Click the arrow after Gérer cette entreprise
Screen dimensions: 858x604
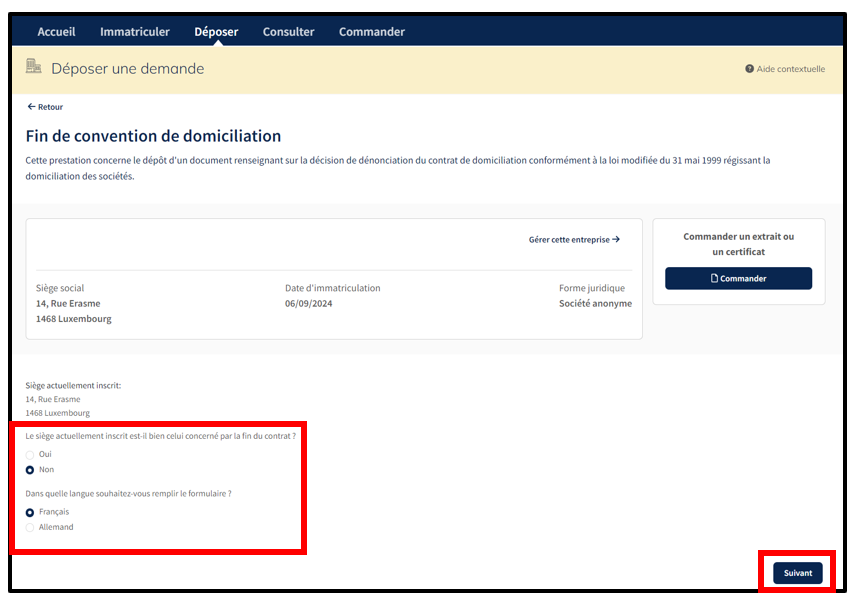616,240
